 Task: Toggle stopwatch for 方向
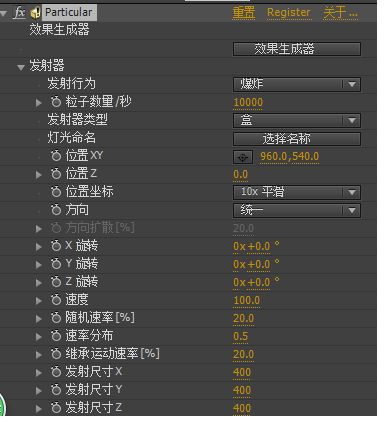pyautogui.click(x=56, y=210)
